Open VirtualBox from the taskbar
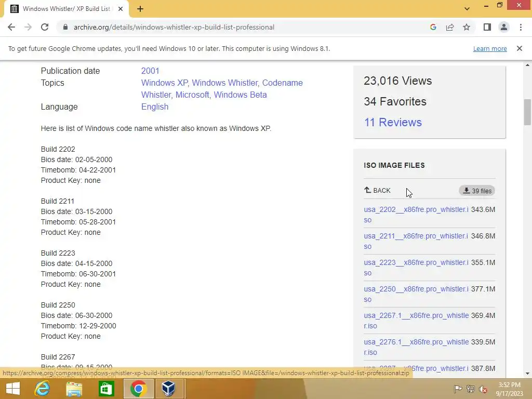This screenshot has width=532, height=399. click(x=168, y=389)
